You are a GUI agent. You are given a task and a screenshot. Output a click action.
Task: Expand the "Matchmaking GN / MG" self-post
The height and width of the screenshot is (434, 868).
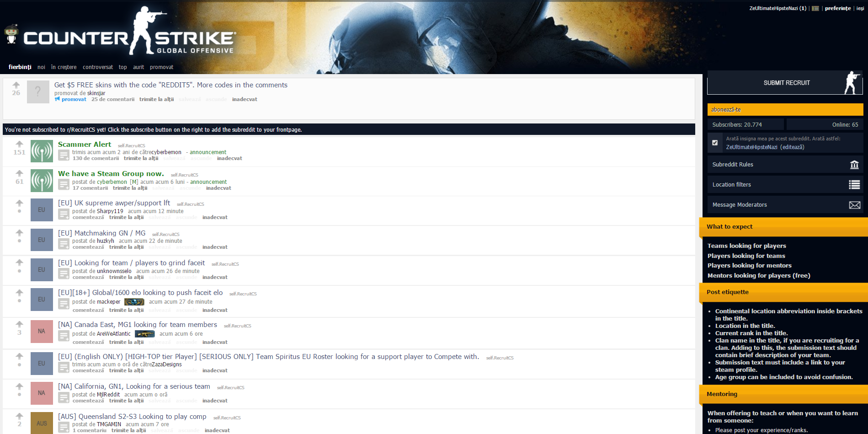coord(64,244)
